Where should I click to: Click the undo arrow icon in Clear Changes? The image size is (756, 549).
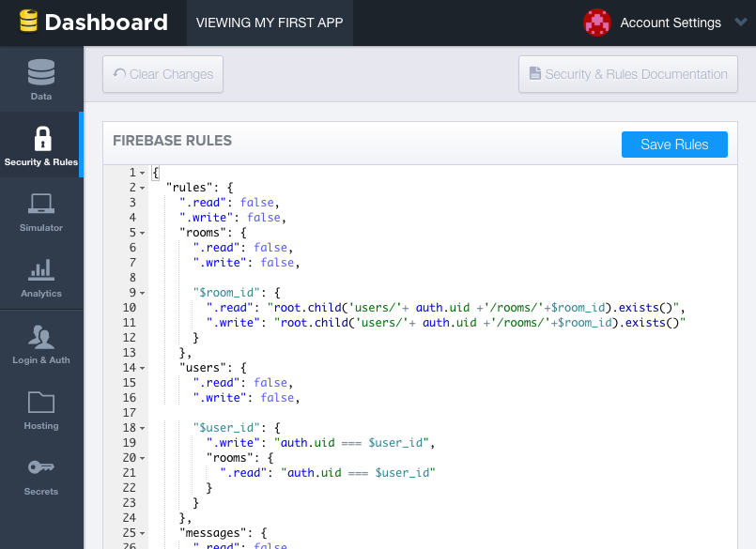point(119,74)
